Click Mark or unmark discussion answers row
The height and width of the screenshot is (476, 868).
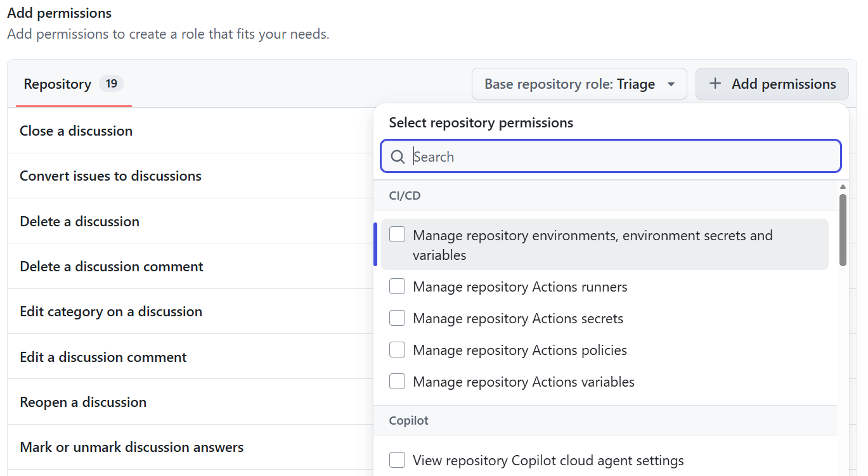(190, 447)
